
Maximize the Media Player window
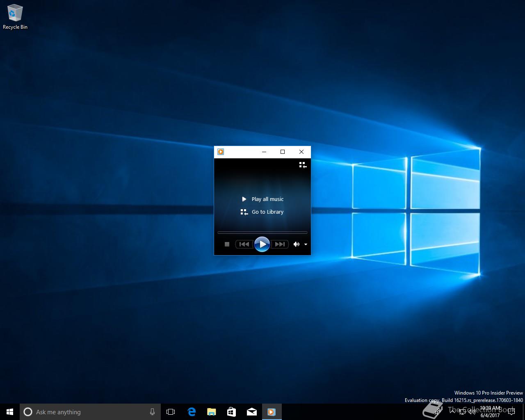[x=283, y=152]
